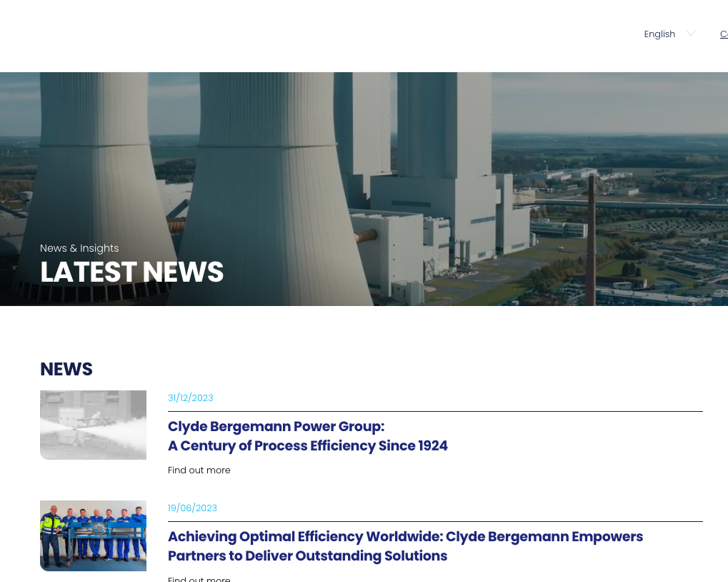Click the NEWS section heading
The width and height of the screenshot is (728, 582).
click(66, 369)
